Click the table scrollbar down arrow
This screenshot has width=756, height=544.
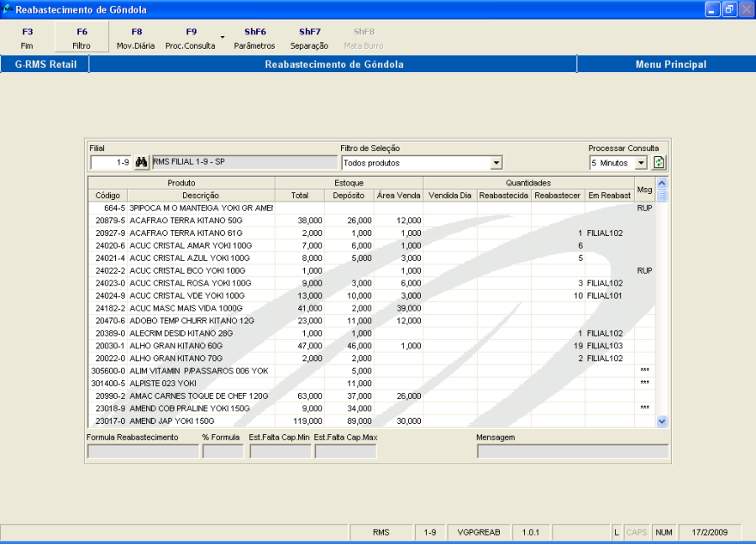pyautogui.click(x=662, y=421)
